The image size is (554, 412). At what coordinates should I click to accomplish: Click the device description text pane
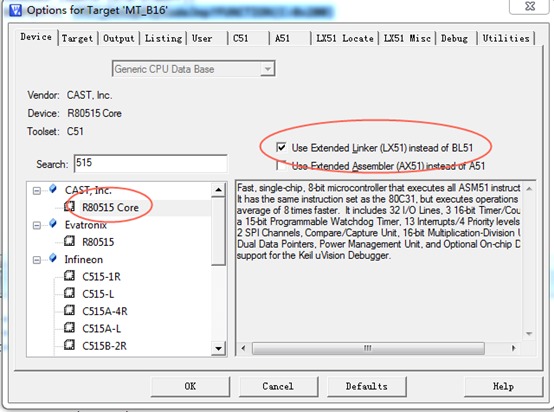[379, 260]
